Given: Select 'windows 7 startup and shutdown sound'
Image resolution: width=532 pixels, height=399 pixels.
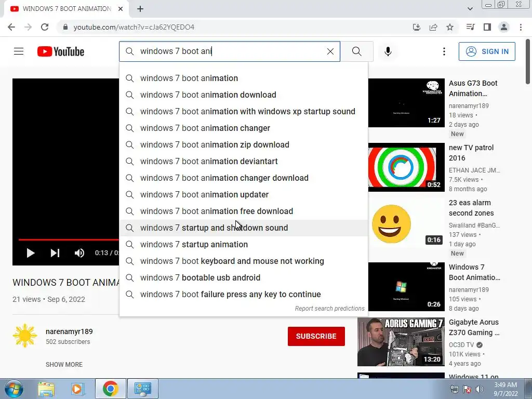Looking at the screenshot, I should coord(244,228).
